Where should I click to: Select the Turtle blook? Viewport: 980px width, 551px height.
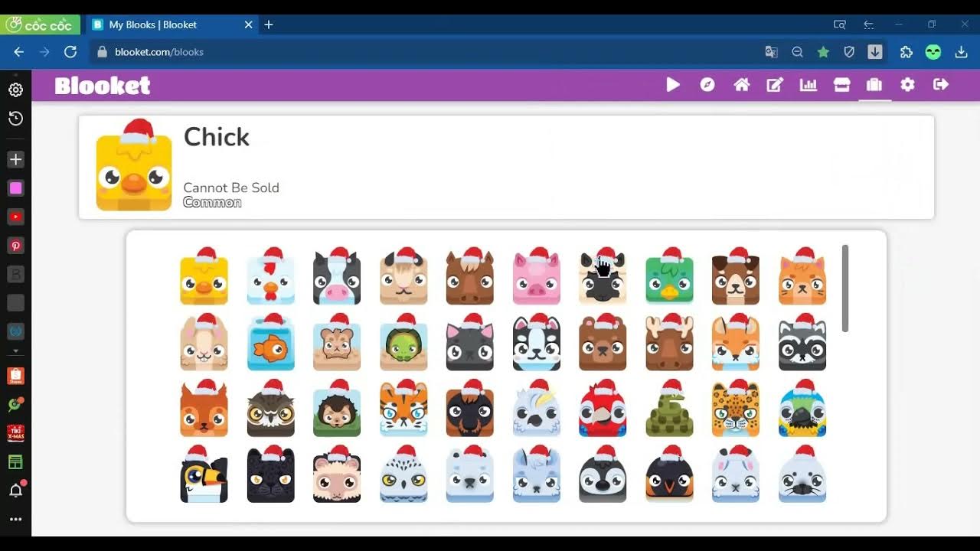click(403, 342)
